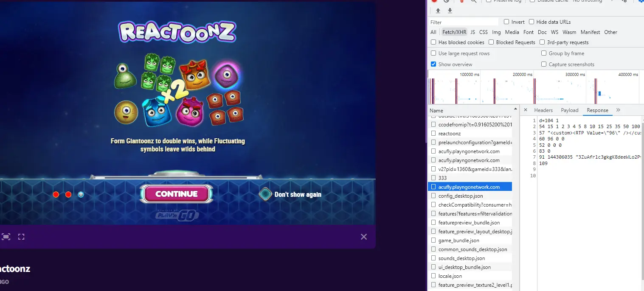Click the import HAR upload arrow icon
Viewport: 644px width, 291px height.
click(438, 11)
